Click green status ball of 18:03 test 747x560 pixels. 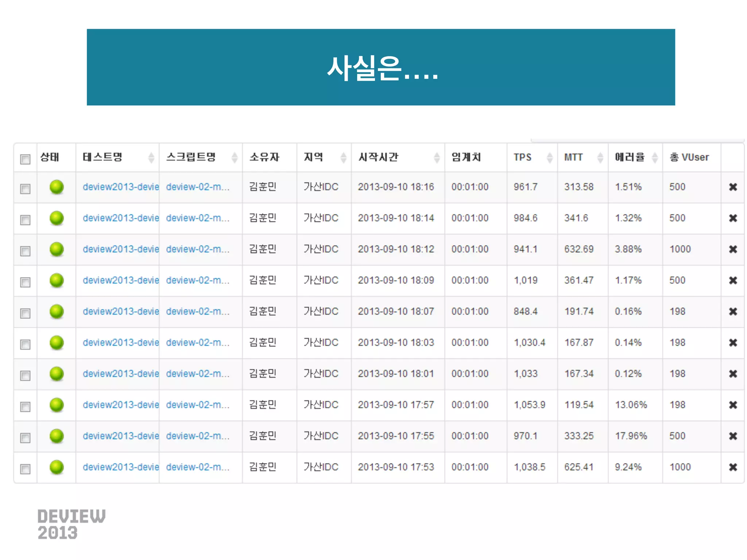coord(57,343)
